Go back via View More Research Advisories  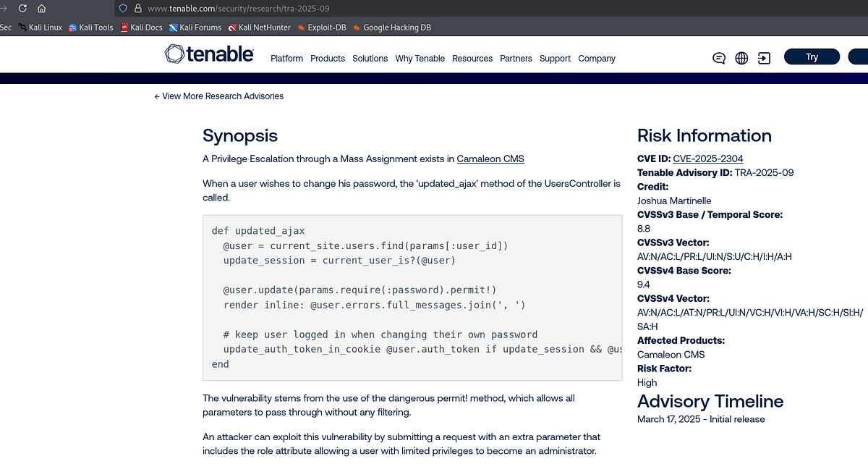[x=219, y=96]
